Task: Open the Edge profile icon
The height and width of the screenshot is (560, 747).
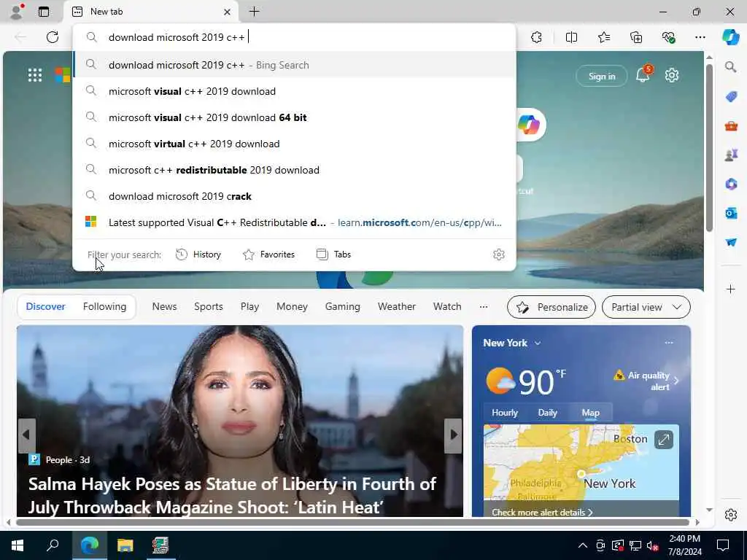Action: click(x=17, y=12)
